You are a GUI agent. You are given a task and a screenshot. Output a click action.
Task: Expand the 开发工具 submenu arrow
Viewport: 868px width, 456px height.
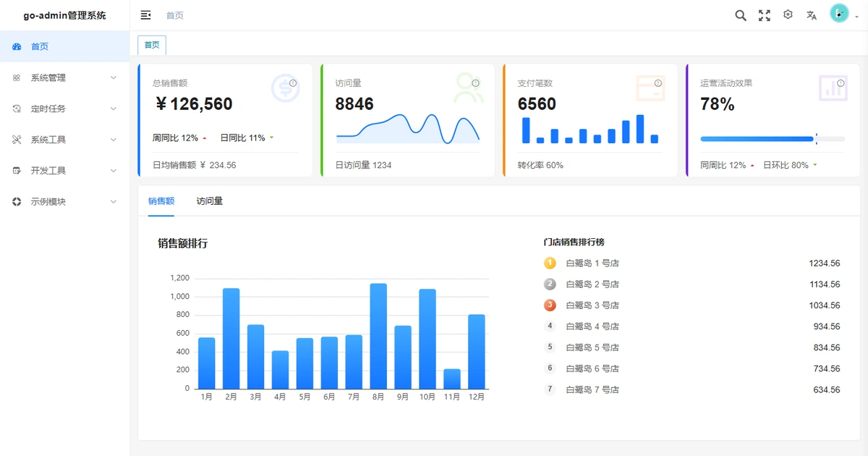(114, 171)
